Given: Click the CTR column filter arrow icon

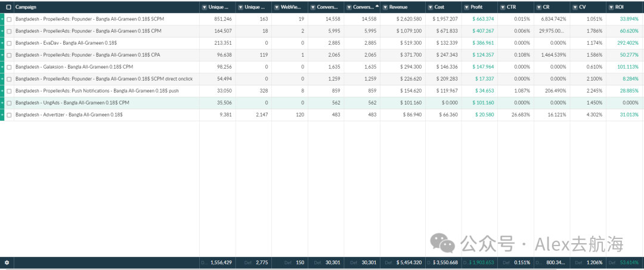Looking at the screenshot, I should [503, 7].
